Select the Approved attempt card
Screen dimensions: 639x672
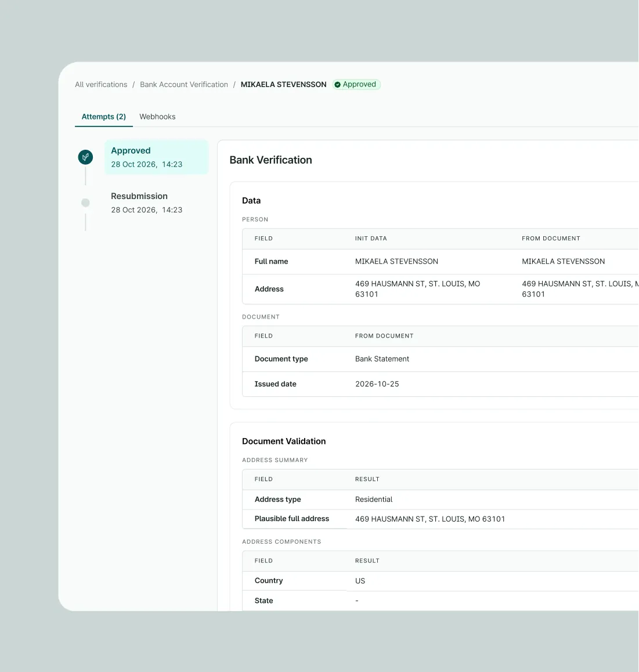157,157
